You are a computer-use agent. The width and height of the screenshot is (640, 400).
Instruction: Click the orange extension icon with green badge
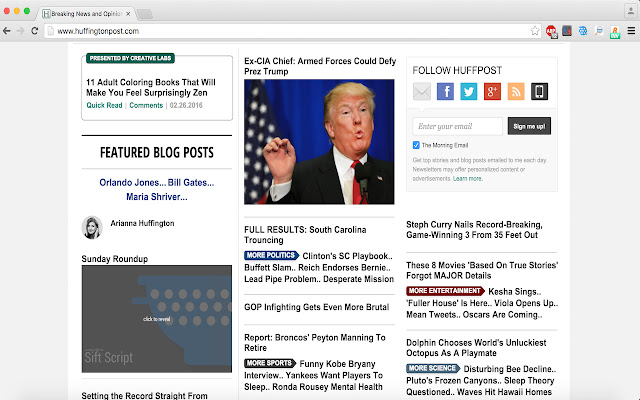(x=615, y=32)
